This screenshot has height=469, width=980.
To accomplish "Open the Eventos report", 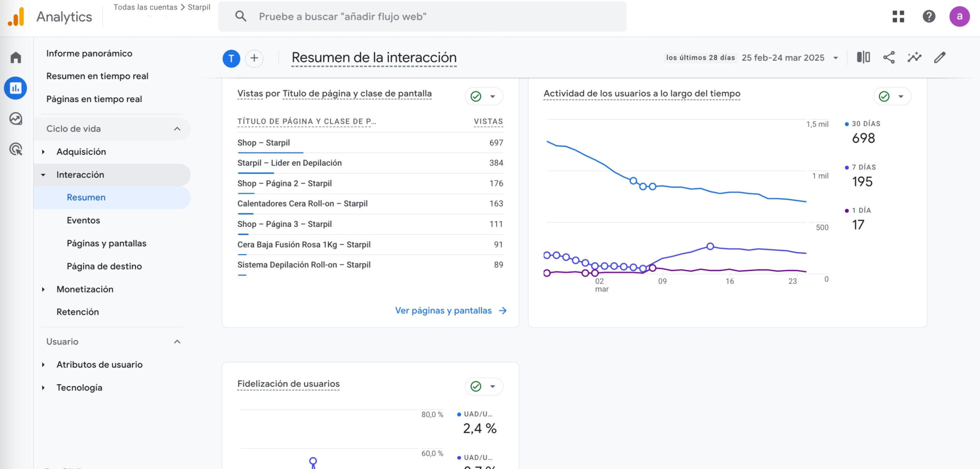I will point(83,220).
